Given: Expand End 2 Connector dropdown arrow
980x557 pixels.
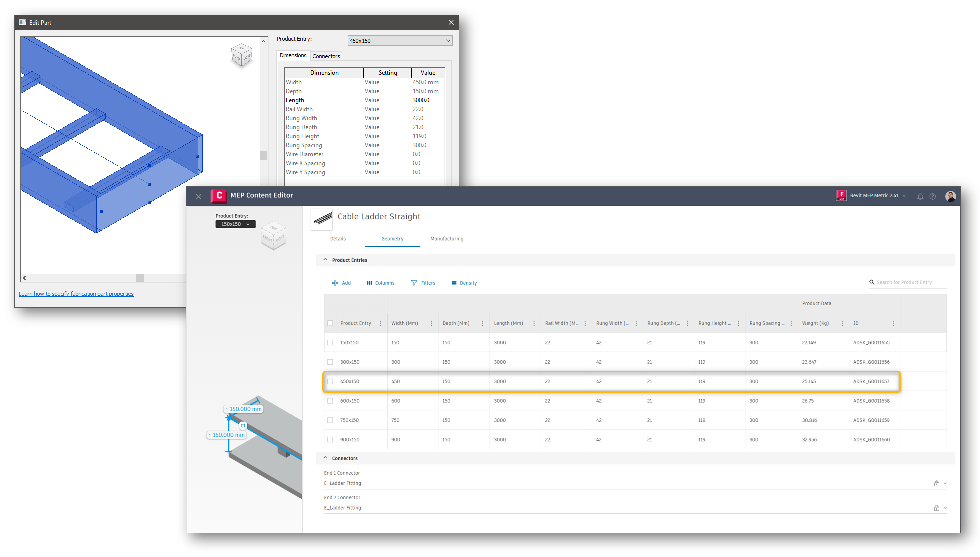Looking at the screenshot, I should (x=945, y=508).
